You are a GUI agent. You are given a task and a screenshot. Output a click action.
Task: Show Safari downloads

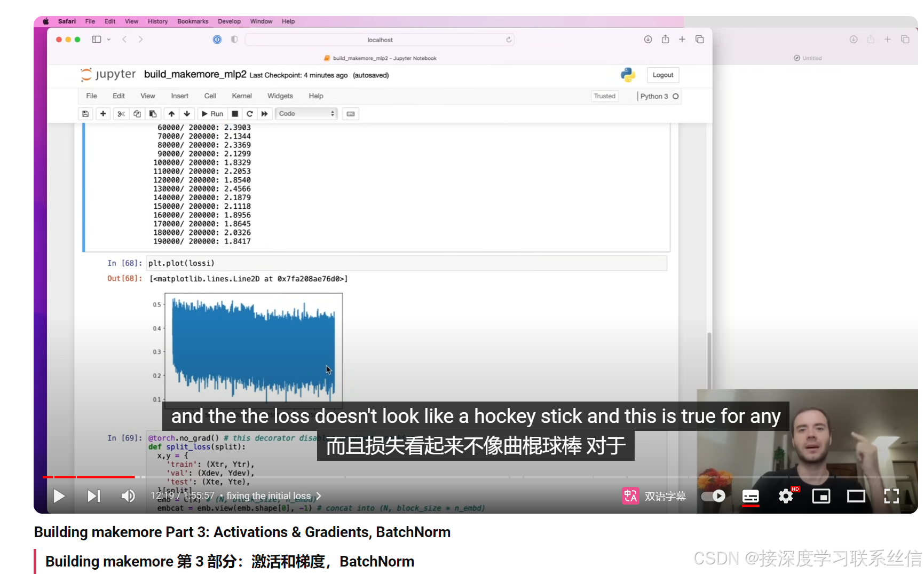pyautogui.click(x=648, y=40)
